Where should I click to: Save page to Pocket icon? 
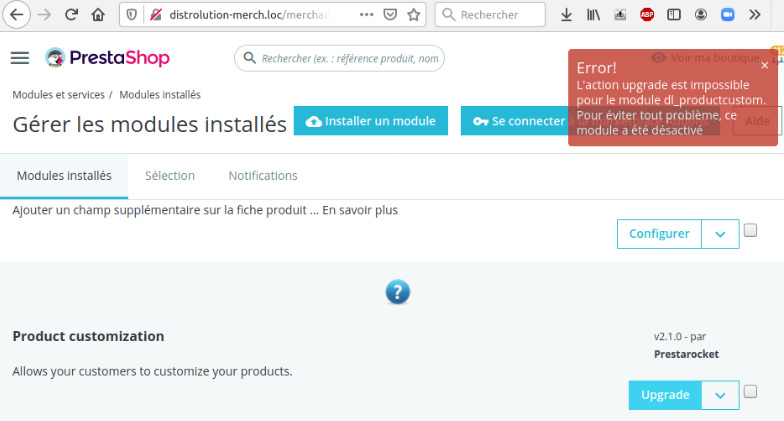point(390,15)
